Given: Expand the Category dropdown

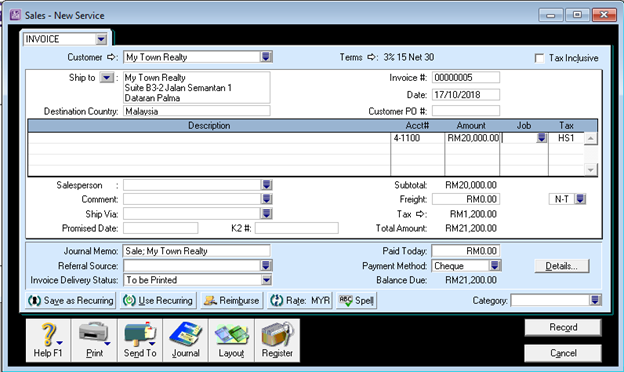Looking at the screenshot, I should coord(595,300).
